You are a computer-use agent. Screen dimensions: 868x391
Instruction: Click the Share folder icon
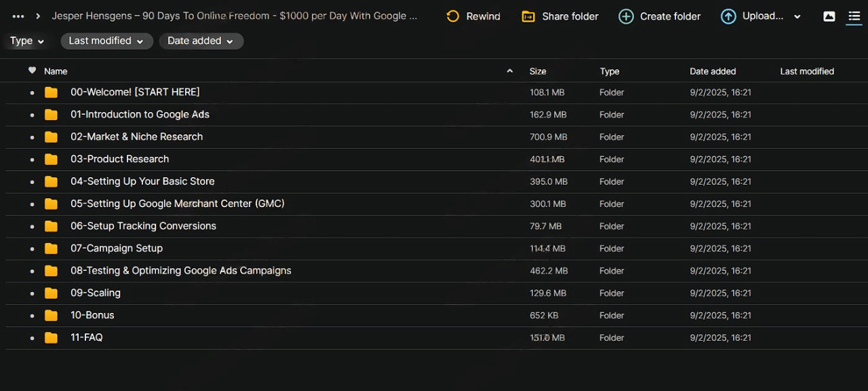tap(528, 16)
